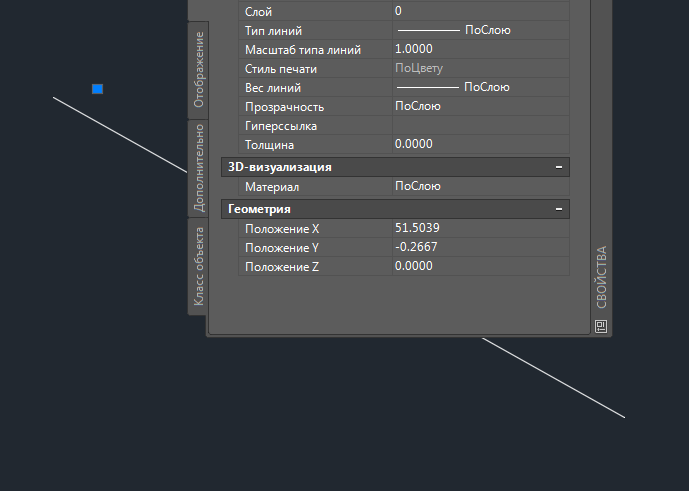689x491 pixels.
Task: Select the Толщина label
Action: click(269, 145)
